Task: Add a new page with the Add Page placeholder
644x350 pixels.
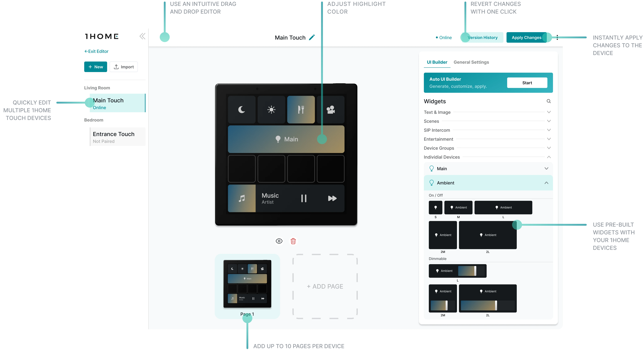Action: [325, 286]
